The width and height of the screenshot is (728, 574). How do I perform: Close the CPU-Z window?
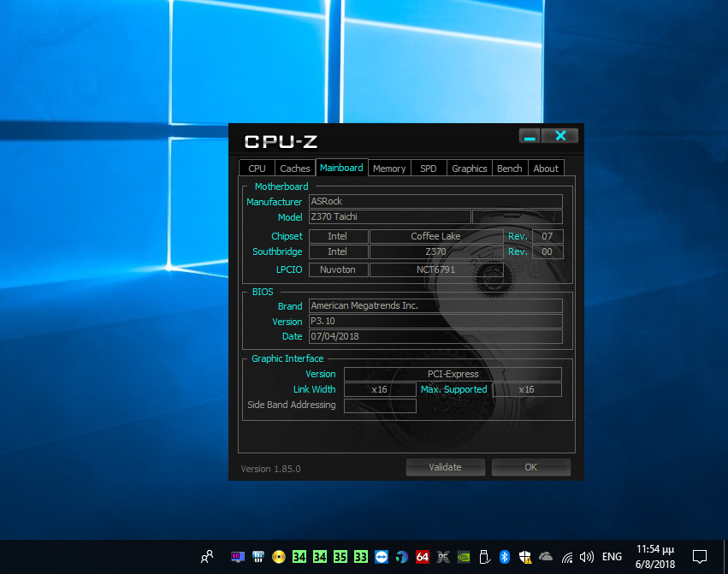[560, 136]
